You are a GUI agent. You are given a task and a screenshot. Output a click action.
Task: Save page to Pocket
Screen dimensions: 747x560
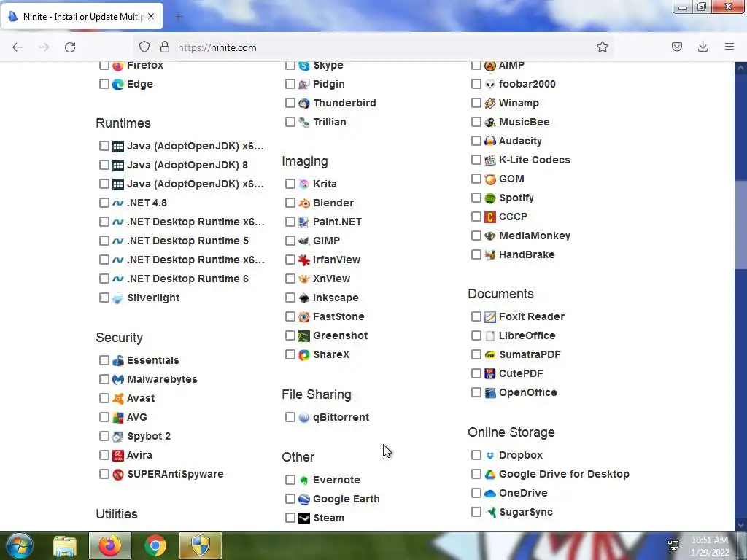tap(676, 47)
